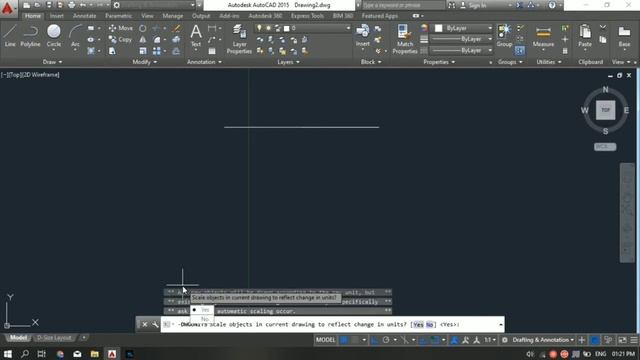
Task: Toggle MODEL space button in status bar
Action: [x=326, y=340]
